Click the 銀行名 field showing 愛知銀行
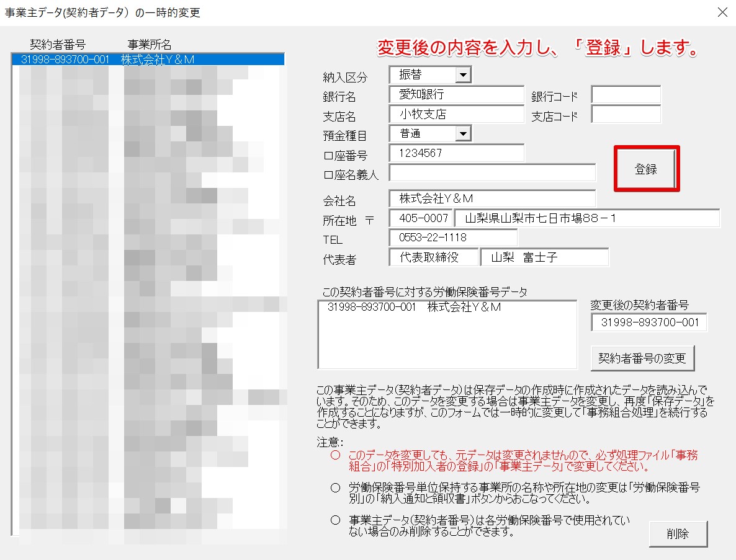Image resolution: width=736 pixels, height=560 pixels. click(456, 94)
